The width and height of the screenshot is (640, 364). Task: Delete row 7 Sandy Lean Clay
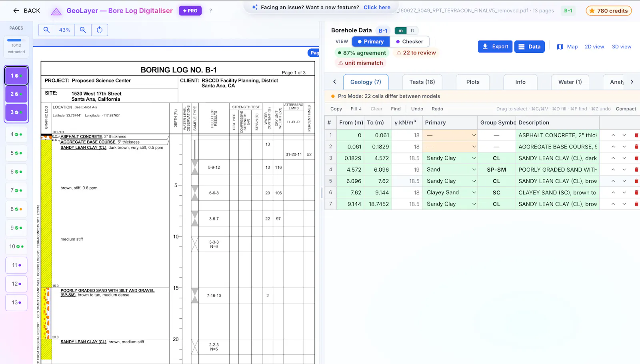[x=636, y=204]
